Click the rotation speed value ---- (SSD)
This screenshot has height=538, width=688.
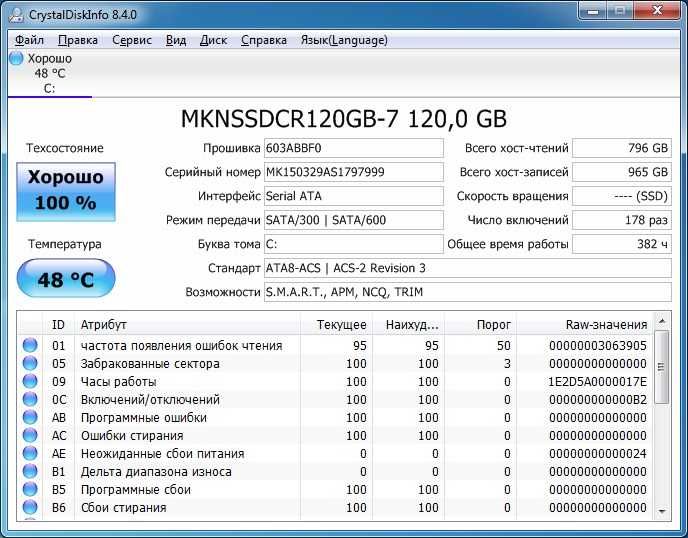tap(622, 196)
